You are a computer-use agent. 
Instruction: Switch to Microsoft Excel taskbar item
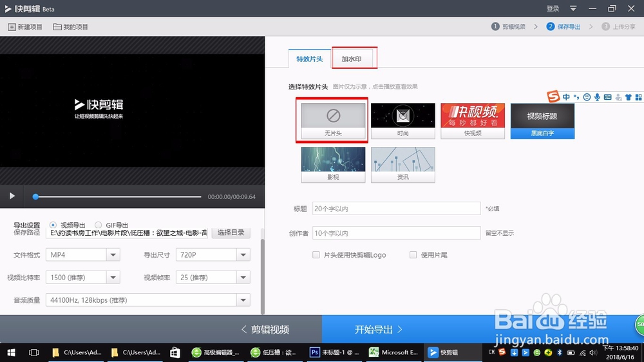393,352
